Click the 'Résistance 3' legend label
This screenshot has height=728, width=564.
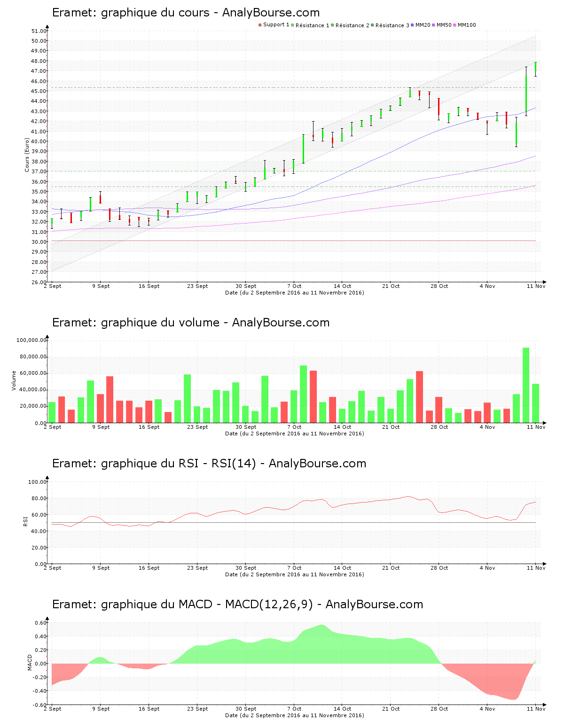[392, 25]
